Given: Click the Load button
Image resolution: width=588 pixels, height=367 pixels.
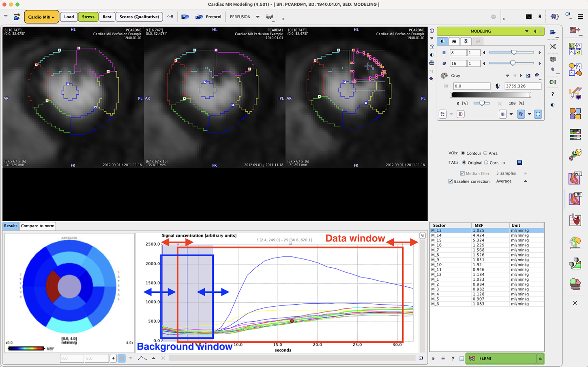Looking at the screenshot, I should (x=69, y=17).
